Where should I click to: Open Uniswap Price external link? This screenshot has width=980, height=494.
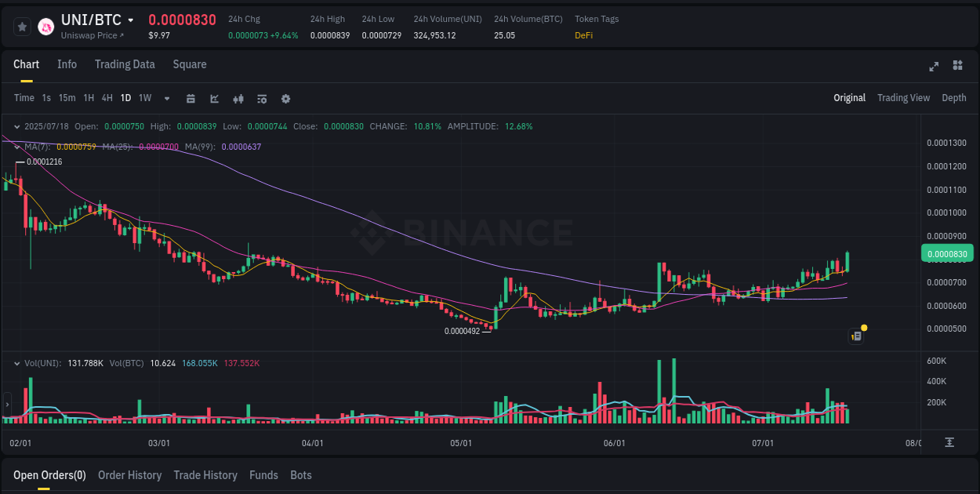pos(93,35)
